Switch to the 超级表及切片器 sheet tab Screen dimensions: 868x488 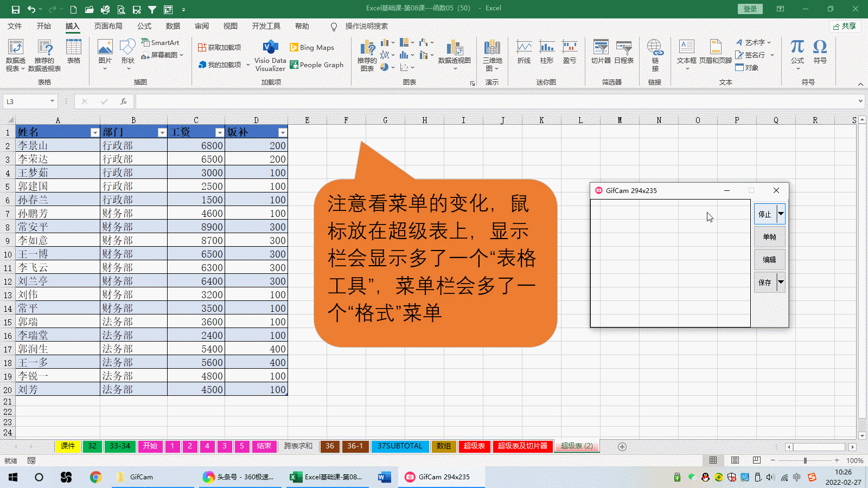click(x=522, y=446)
